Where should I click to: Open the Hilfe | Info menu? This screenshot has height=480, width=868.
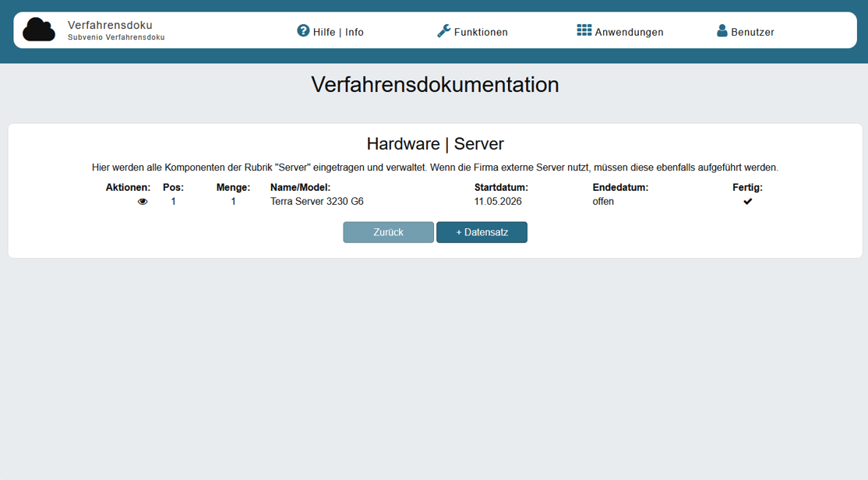point(330,31)
